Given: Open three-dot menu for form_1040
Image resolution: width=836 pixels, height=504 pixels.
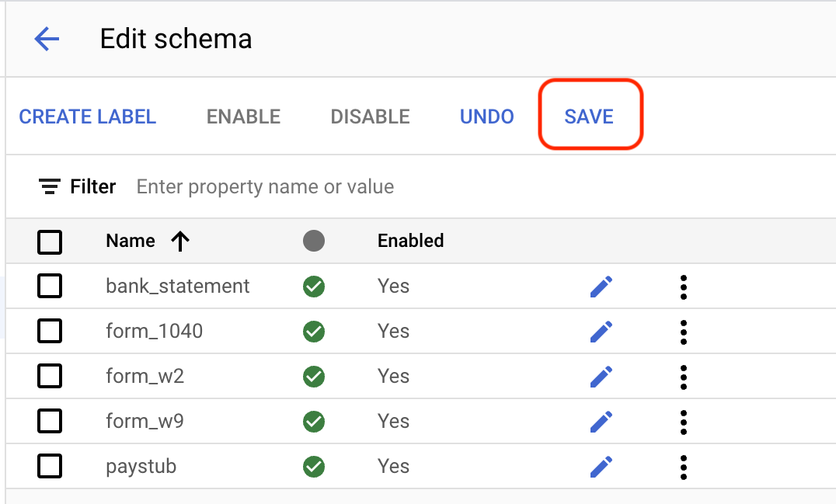Looking at the screenshot, I should click(683, 332).
